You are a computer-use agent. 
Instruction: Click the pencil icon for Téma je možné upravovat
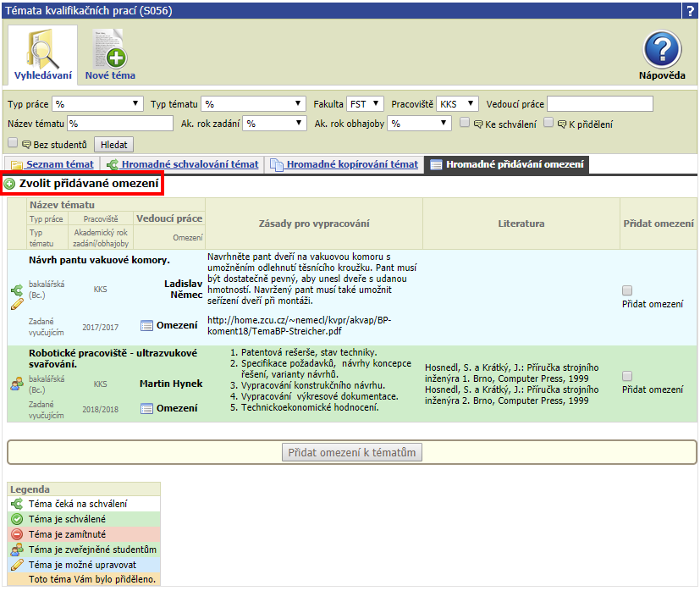coord(17,565)
